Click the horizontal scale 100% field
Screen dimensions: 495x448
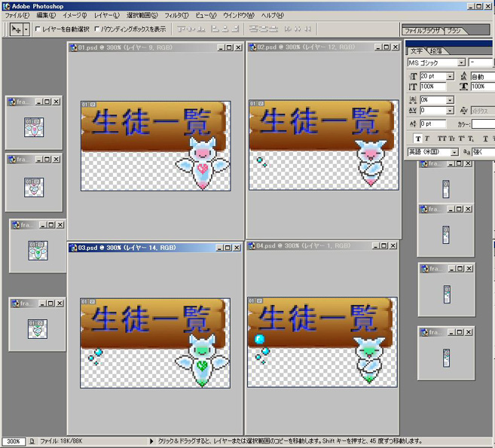point(483,87)
